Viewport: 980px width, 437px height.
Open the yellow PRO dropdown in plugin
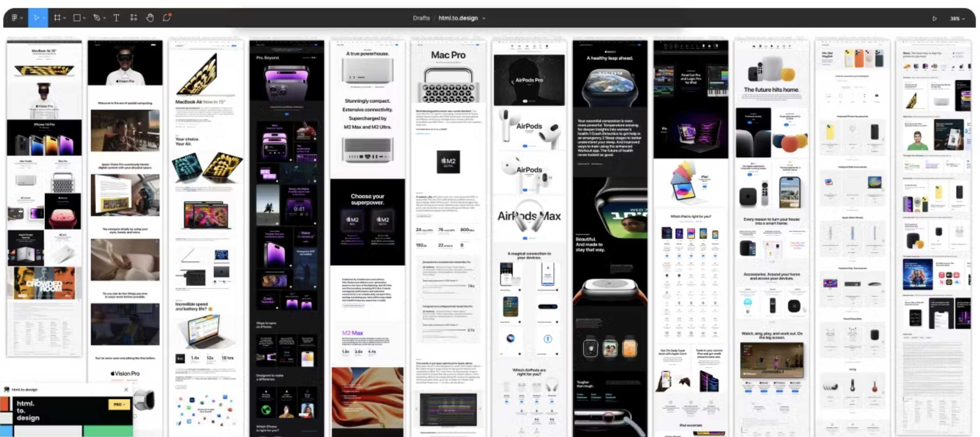click(119, 404)
